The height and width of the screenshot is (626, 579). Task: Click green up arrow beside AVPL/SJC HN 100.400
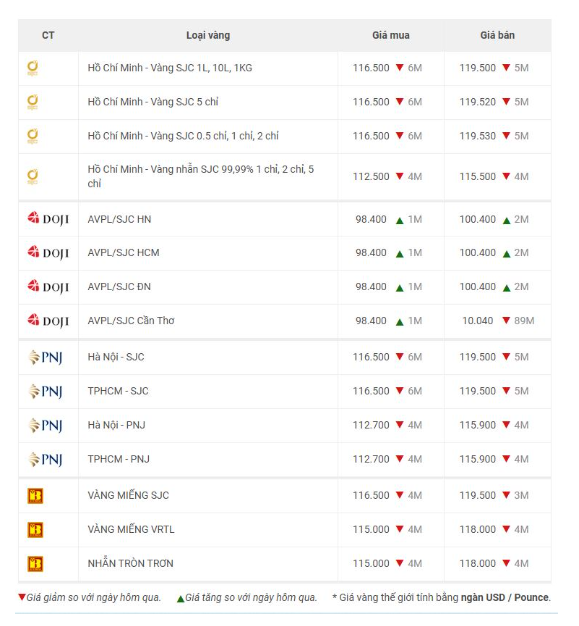click(x=507, y=220)
